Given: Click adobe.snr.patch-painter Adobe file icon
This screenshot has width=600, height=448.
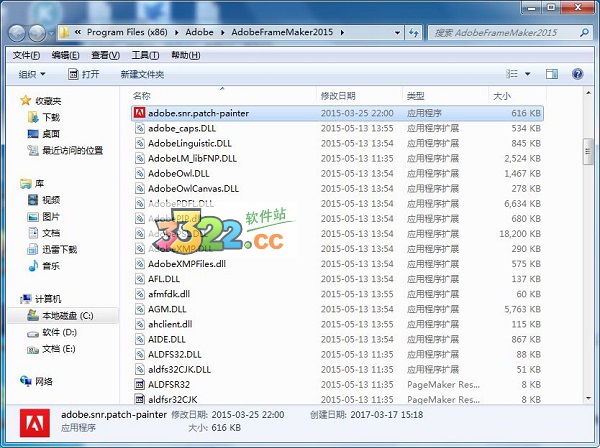Looking at the screenshot, I should 140,113.
